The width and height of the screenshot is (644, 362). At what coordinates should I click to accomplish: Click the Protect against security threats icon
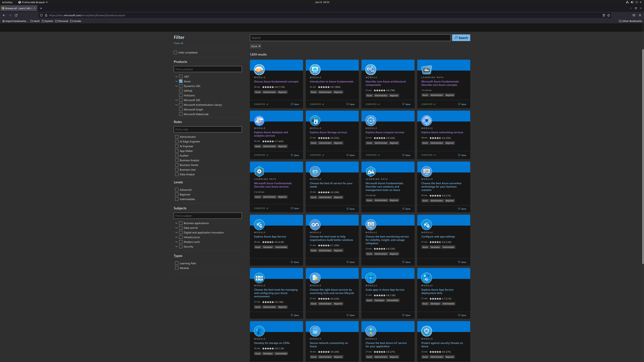426,331
